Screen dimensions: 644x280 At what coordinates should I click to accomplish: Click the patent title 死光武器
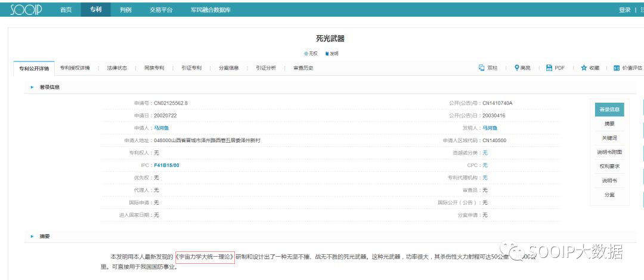330,39
